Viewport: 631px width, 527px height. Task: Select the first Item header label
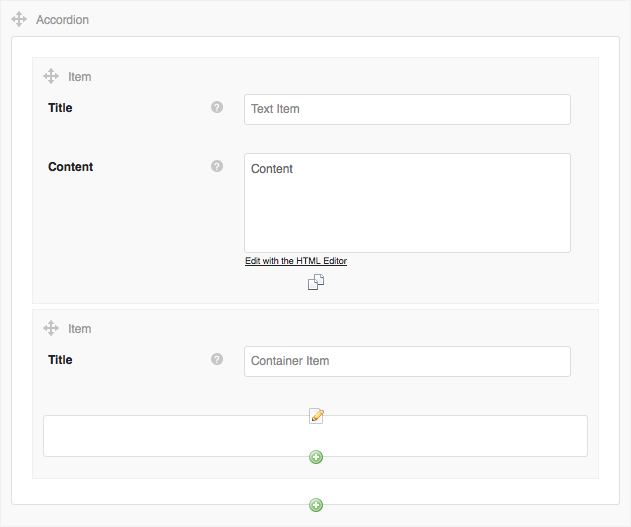pyautogui.click(x=80, y=77)
